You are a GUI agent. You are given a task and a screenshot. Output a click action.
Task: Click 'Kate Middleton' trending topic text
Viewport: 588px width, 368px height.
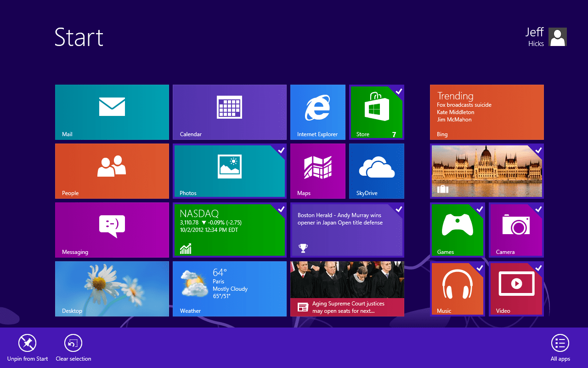[456, 112]
